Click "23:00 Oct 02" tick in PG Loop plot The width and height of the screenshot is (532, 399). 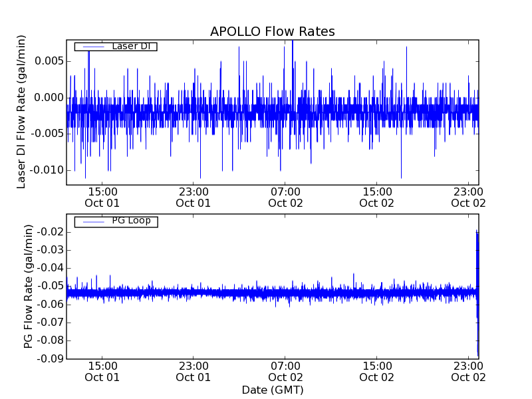pos(469,372)
